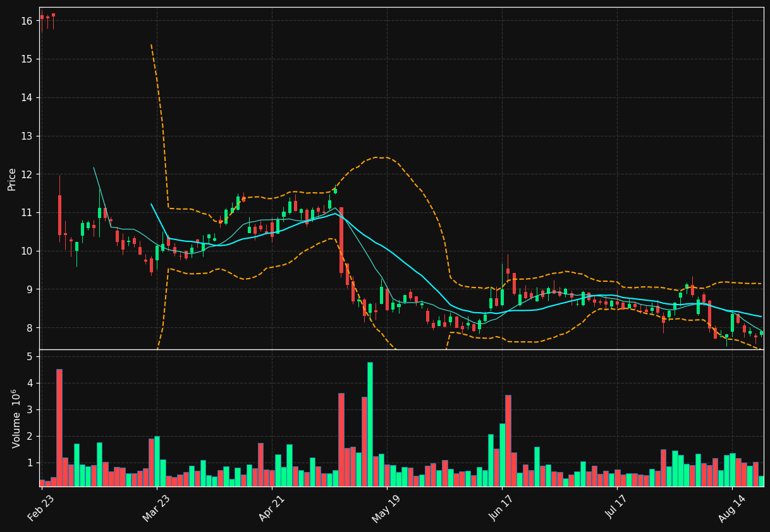Click the Jul 17 date label
Viewport: 770px width, 532px height.
point(616,509)
